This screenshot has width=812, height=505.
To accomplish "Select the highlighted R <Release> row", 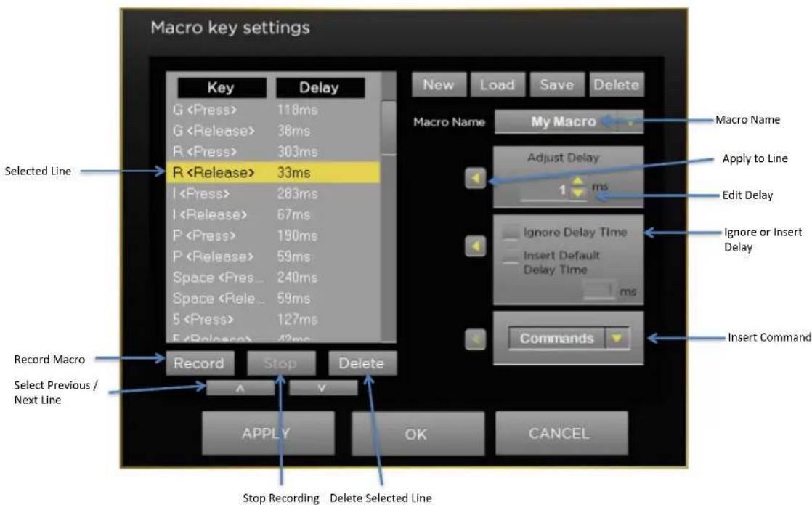I will [273, 172].
